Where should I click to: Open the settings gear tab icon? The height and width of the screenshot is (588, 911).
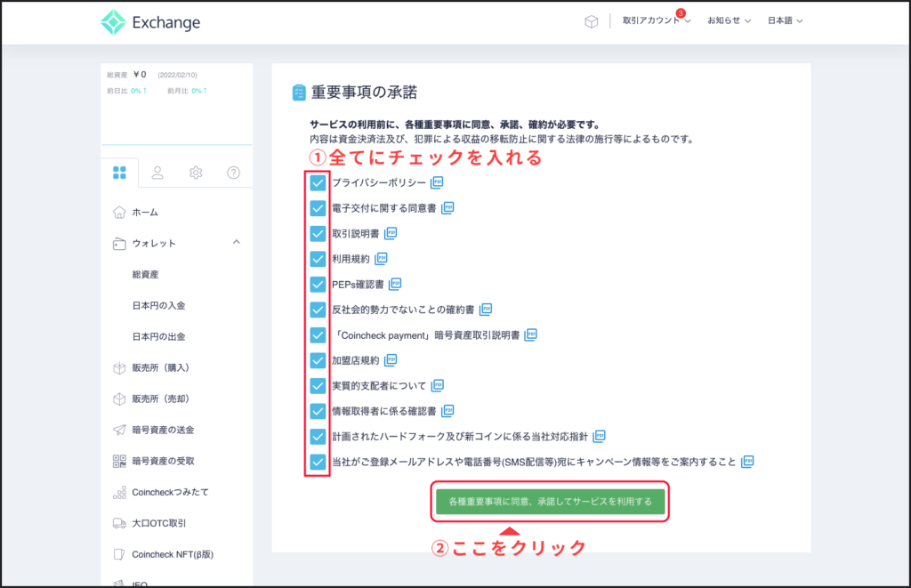[x=196, y=173]
